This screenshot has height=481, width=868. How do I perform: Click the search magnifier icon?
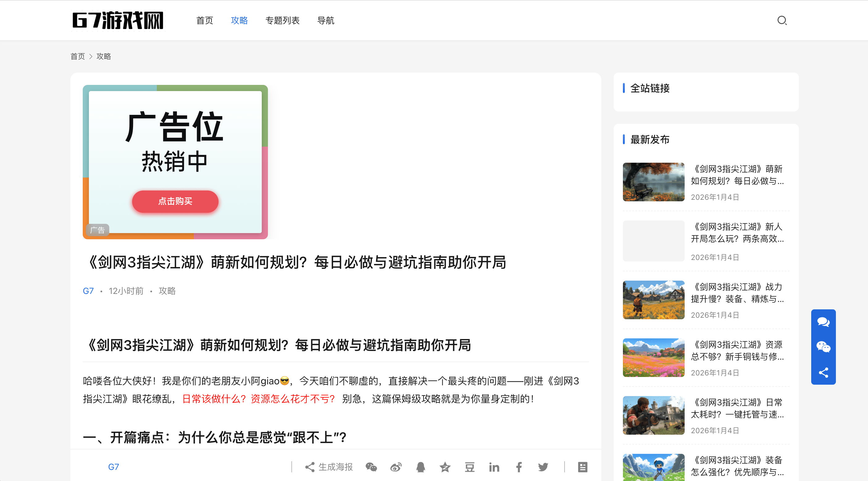[782, 21]
